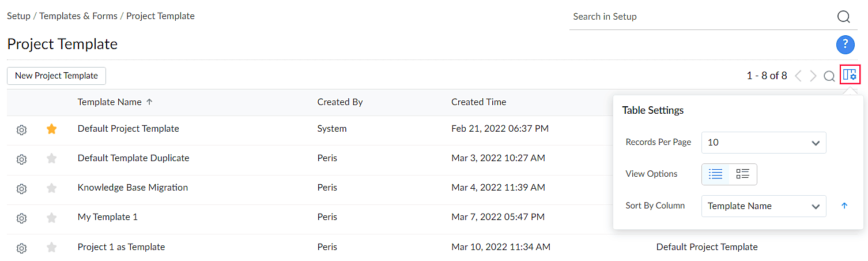Click the Search in Setup magnifier icon
Screen dimensions: 868x261
(x=843, y=17)
